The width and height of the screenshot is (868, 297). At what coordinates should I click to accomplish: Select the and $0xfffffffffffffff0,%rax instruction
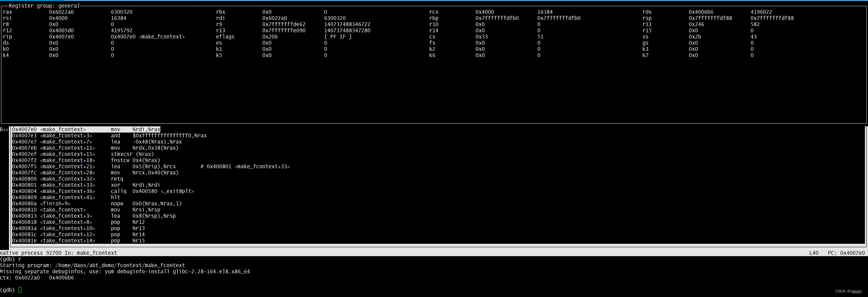(x=159, y=136)
